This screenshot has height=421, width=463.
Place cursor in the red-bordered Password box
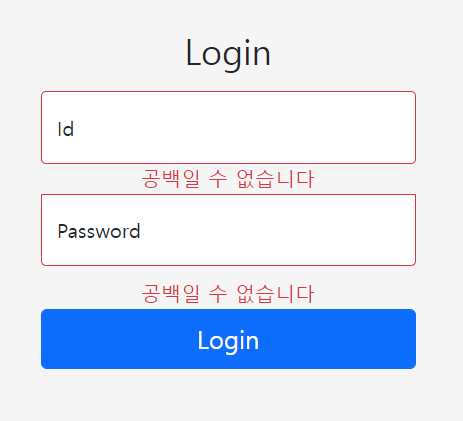(x=228, y=230)
